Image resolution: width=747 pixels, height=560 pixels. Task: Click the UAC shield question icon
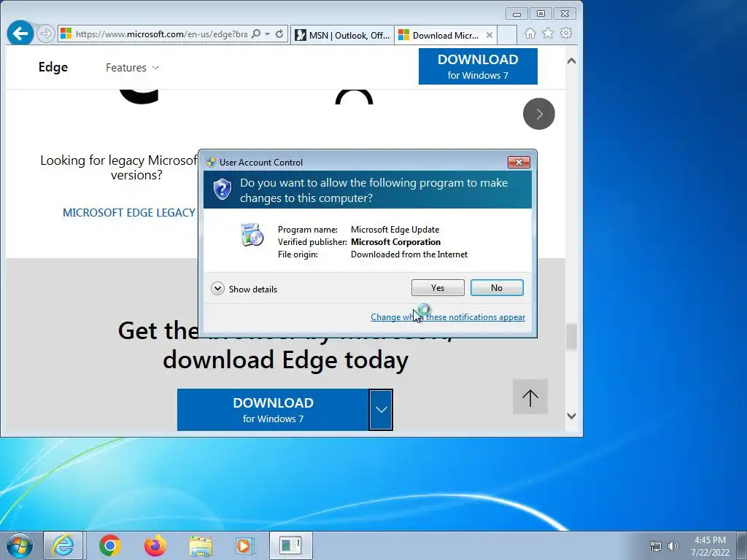pyautogui.click(x=222, y=190)
